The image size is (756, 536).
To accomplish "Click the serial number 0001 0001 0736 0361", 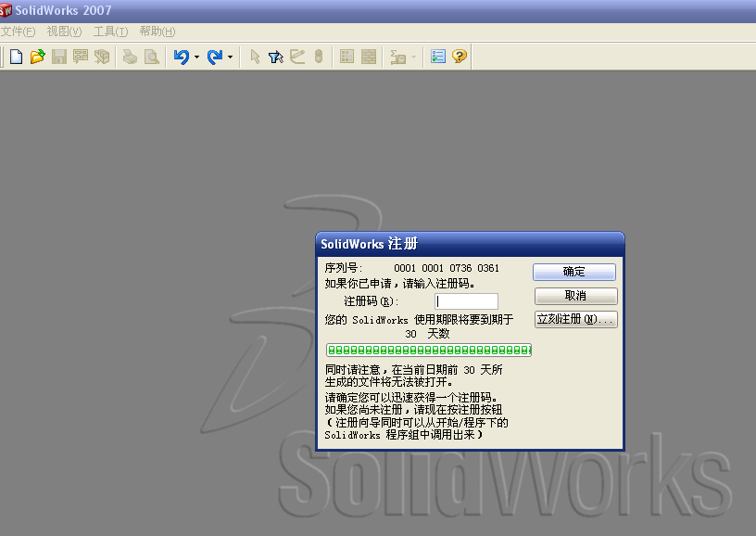I will [x=447, y=268].
